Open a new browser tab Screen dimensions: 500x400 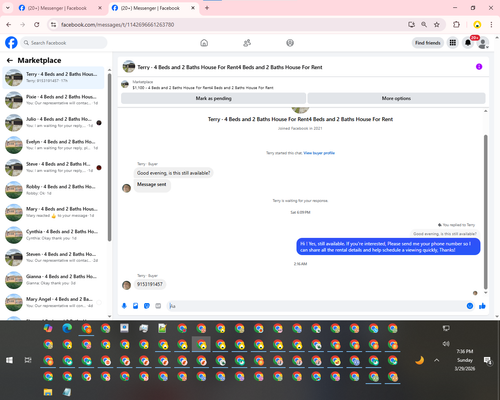point(207,8)
